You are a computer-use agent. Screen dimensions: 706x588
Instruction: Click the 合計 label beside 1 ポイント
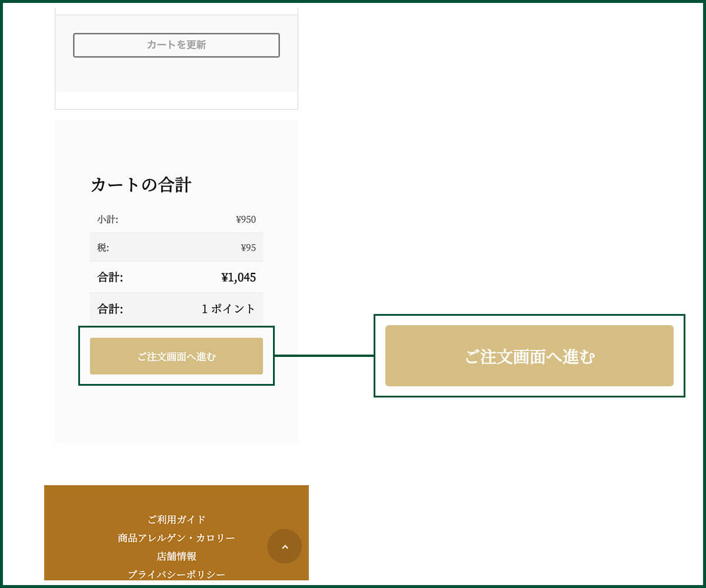point(110,309)
